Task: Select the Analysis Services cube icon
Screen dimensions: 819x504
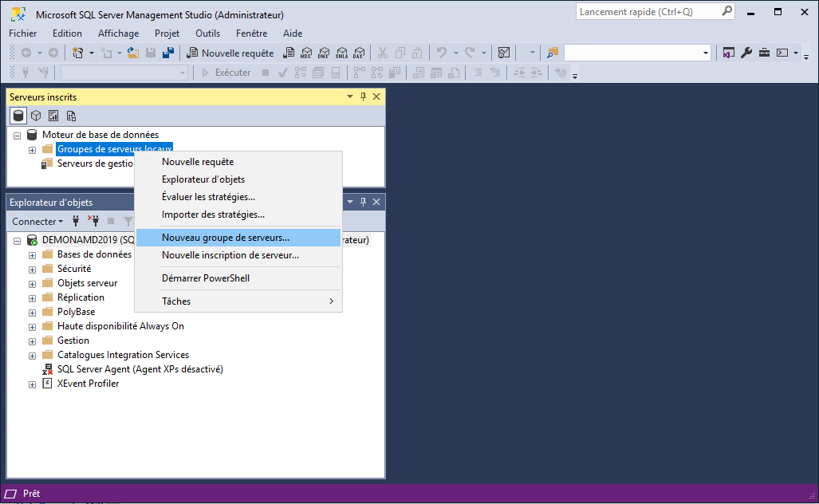Action: pos(36,116)
